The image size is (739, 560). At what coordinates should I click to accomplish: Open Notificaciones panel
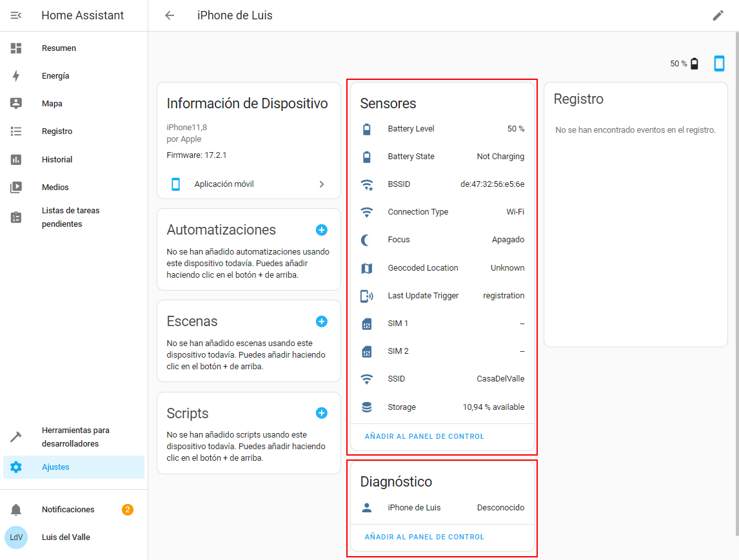[74, 510]
